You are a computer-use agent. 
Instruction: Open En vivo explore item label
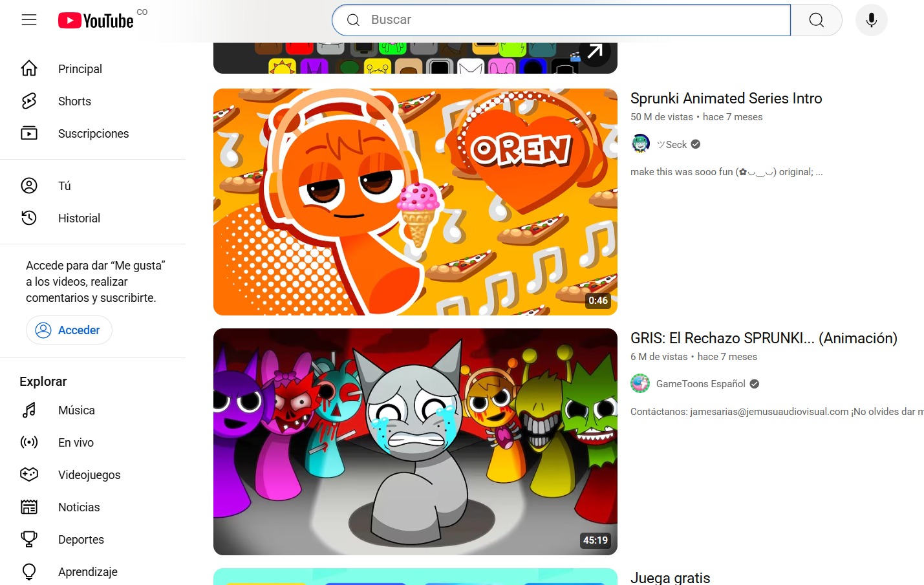point(76,443)
